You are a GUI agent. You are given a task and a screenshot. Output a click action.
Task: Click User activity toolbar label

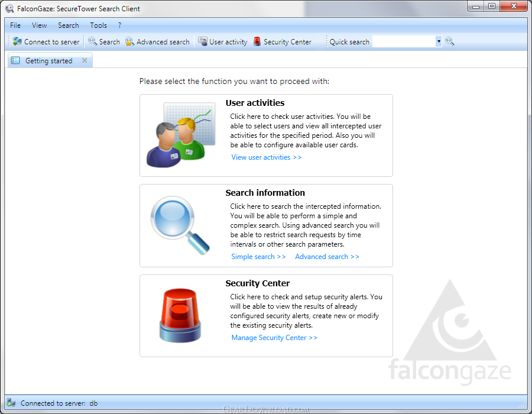point(228,42)
